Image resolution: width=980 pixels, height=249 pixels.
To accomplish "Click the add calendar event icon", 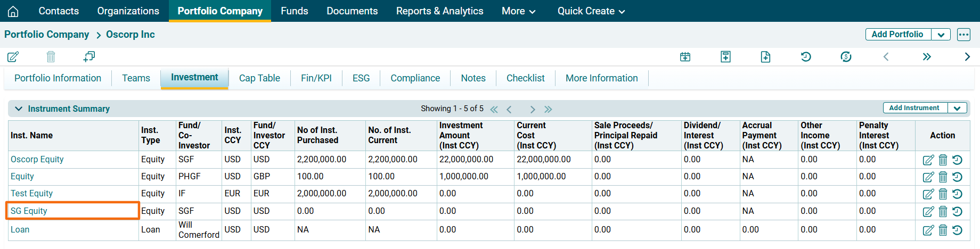I will [685, 57].
